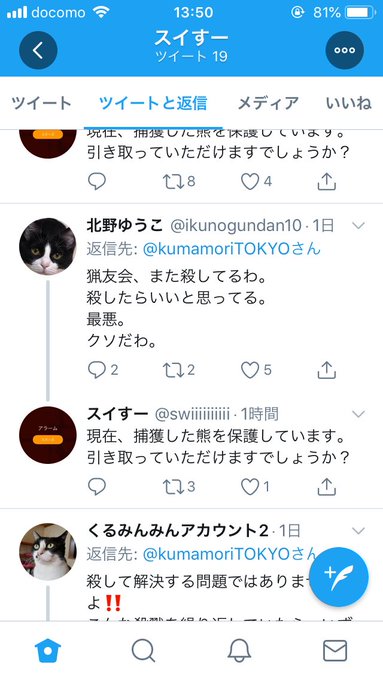The width and height of the screenshot is (383, 680).
Task: Open the @kumamoriTOKYO link under 北野ゆうこ
Action: 232,249
